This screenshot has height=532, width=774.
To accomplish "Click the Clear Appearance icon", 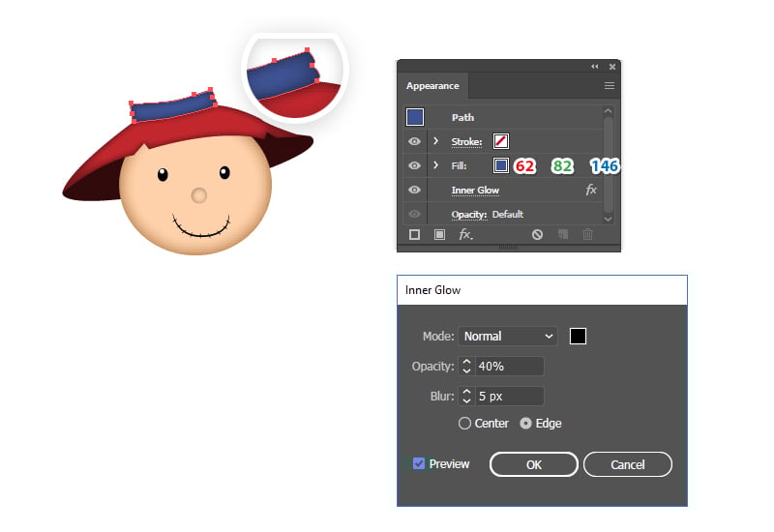I will pyautogui.click(x=537, y=234).
